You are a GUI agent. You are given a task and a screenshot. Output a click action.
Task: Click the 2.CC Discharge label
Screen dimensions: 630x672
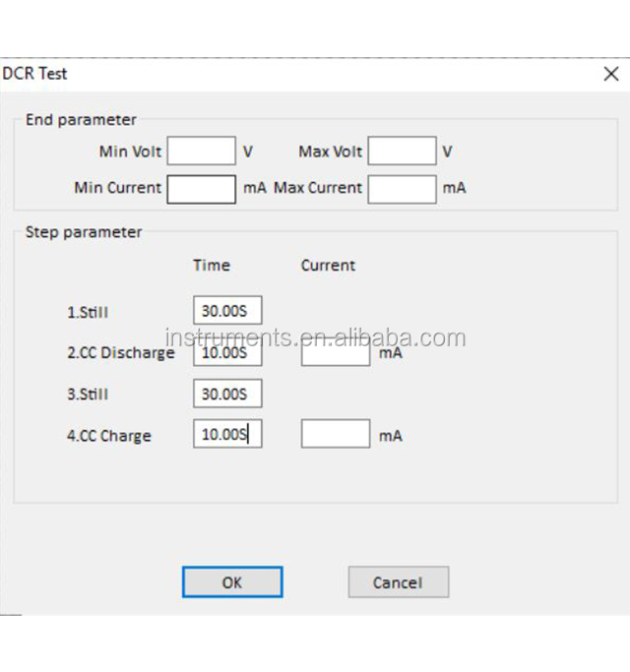pos(120,353)
